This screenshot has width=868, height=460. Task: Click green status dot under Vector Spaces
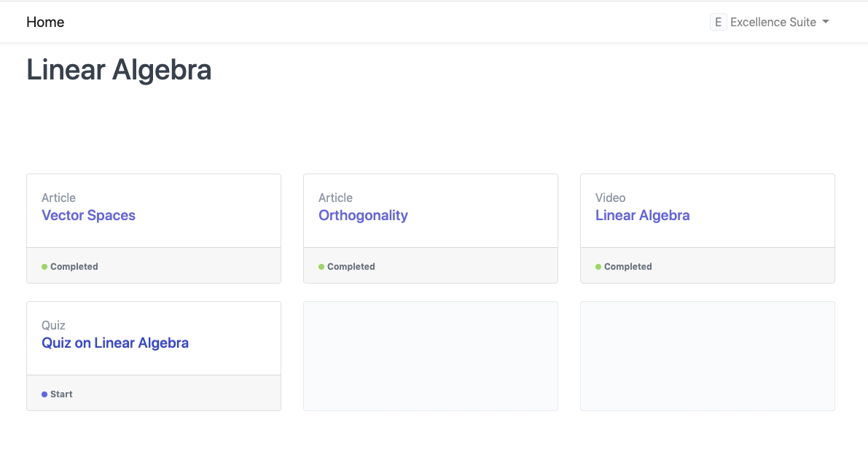tap(44, 267)
